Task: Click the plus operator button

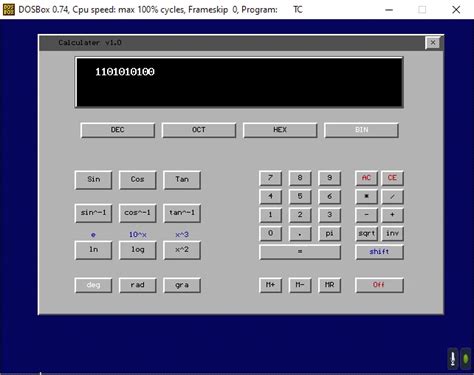Action: pyautogui.click(x=392, y=215)
